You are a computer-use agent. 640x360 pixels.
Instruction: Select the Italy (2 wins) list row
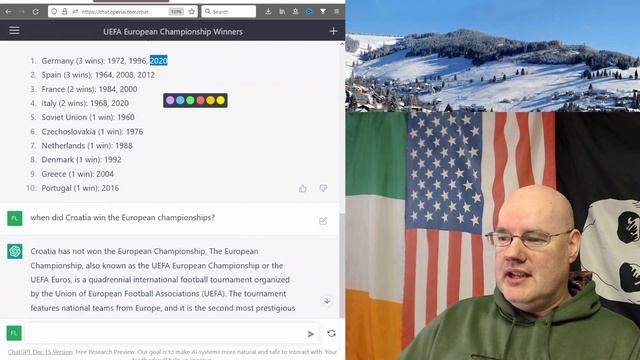pos(85,103)
